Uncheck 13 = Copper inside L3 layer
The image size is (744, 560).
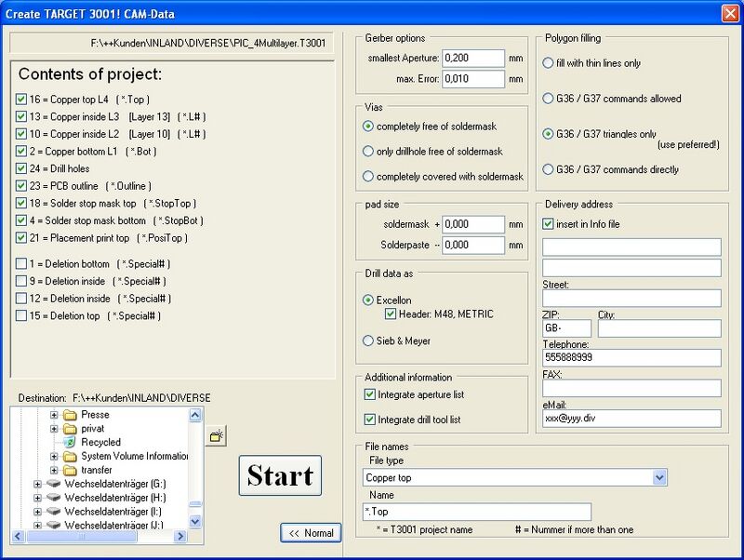point(20,117)
